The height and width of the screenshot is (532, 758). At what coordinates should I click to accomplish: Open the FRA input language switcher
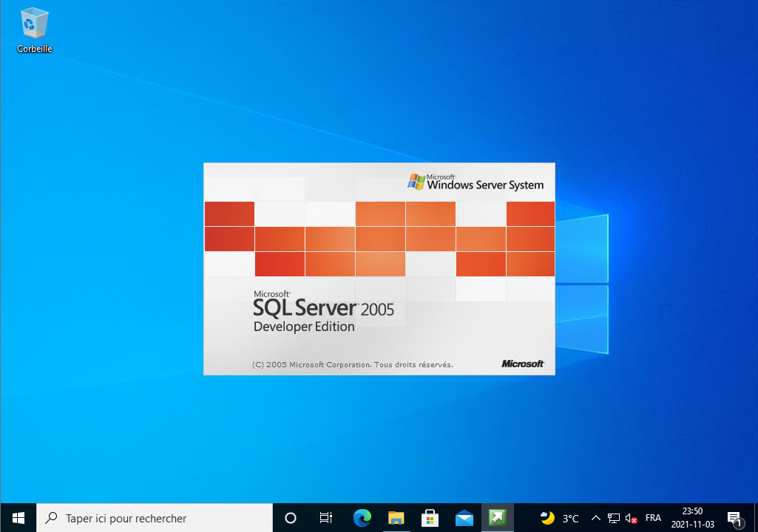(653, 518)
